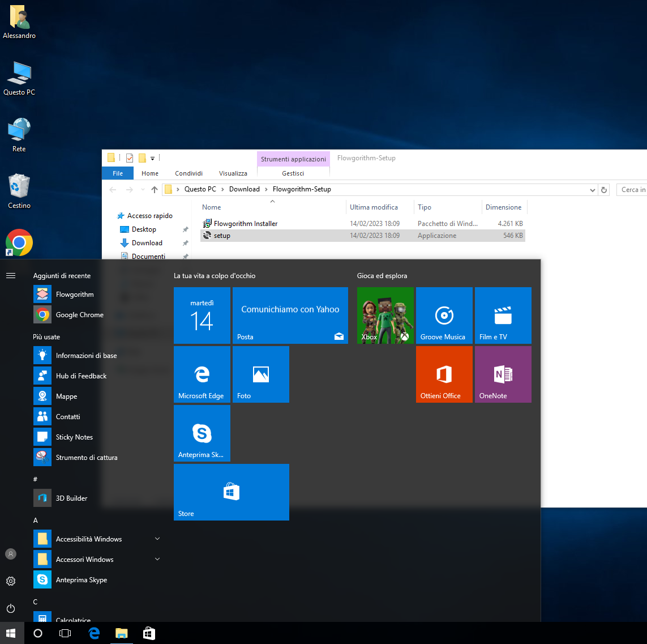Open the Xbox tile
The image size is (647, 644).
click(x=385, y=315)
